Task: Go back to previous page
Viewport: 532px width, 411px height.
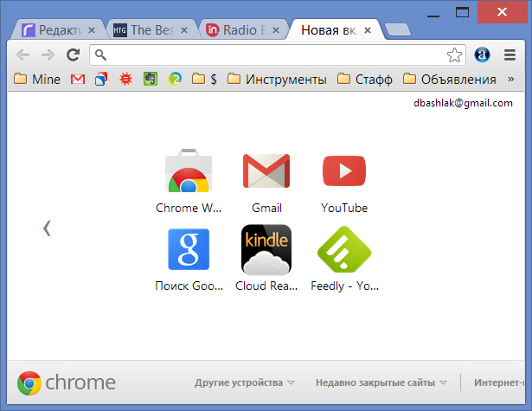Action: pyautogui.click(x=23, y=55)
